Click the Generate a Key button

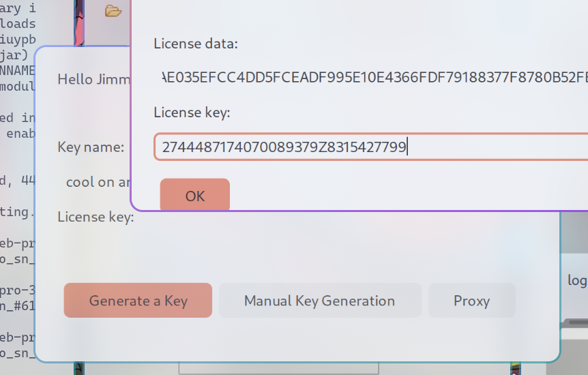(x=138, y=301)
